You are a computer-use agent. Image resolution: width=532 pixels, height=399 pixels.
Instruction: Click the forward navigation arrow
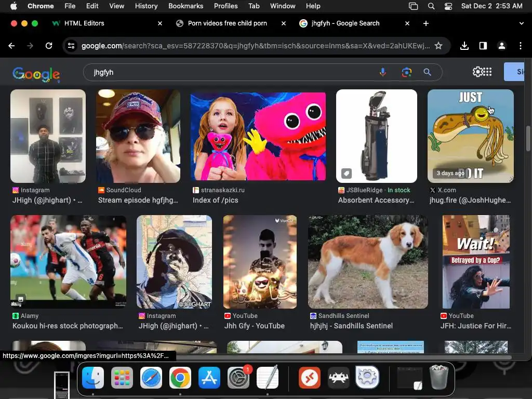click(x=30, y=46)
